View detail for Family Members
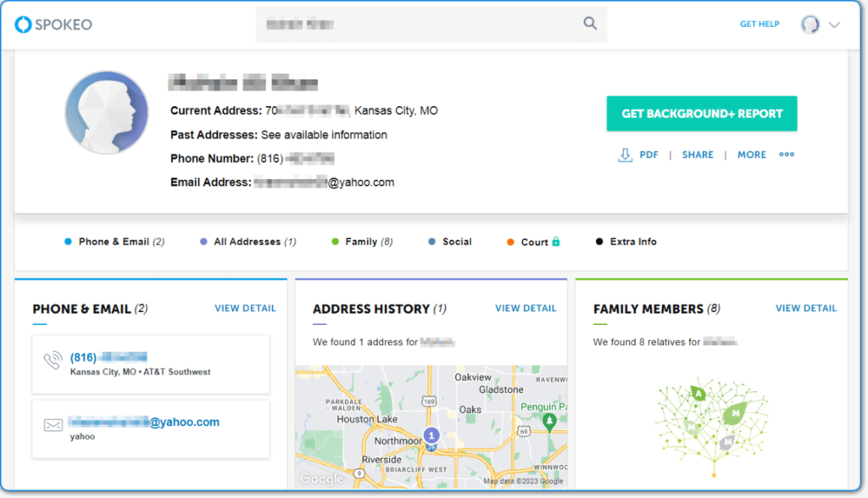Viewport: 868px width, 498px height. (x=805, y=308)
